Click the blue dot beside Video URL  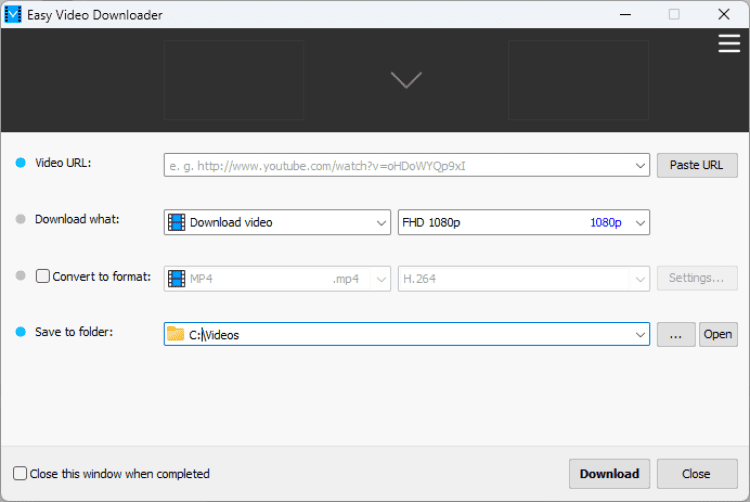[x=21, y=163]
